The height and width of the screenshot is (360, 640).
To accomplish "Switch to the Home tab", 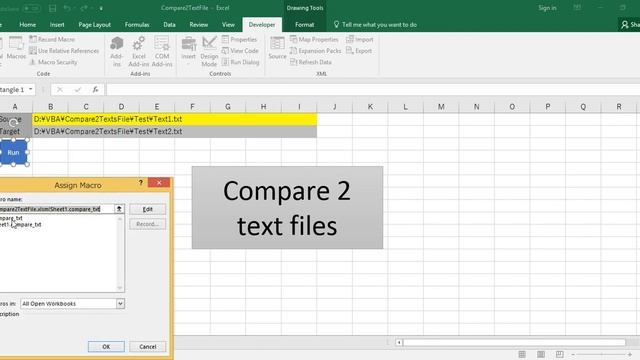I will pos(27,24).
